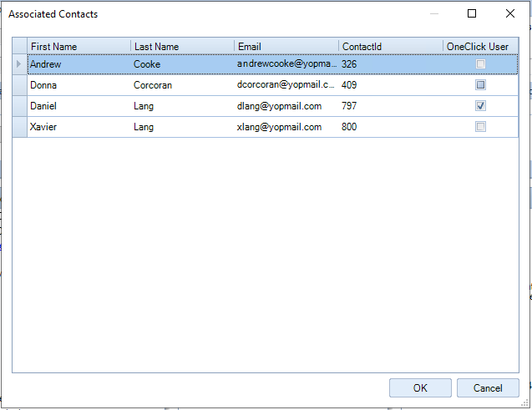The width and height of the screenshot is (532, 410).
Task: Select the cell reading Daniel
Action: coord(79,106)
